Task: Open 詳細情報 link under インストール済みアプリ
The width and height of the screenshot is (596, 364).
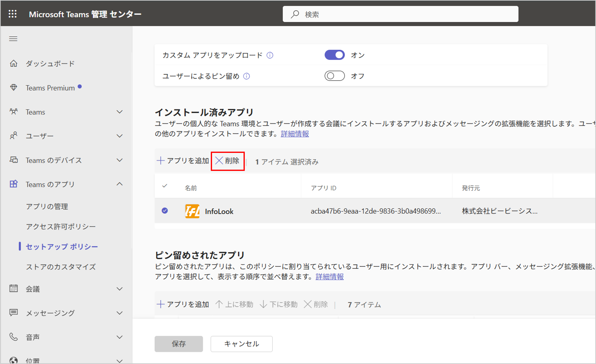Action: tap(295, 134)
